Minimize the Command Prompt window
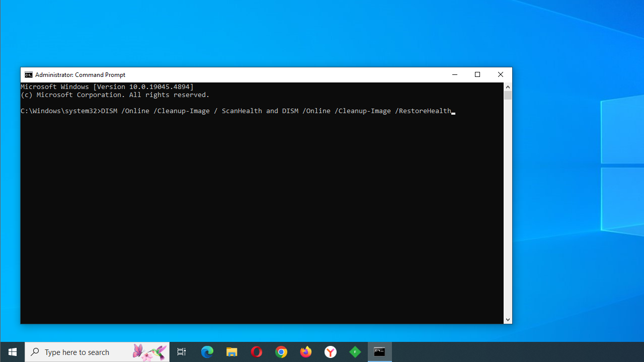 [x=455, y=75]
